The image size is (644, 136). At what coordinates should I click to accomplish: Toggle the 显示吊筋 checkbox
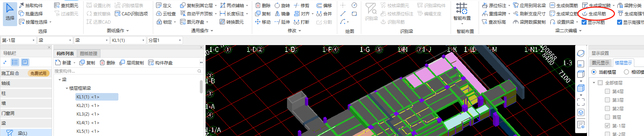(x=584, y=22)
